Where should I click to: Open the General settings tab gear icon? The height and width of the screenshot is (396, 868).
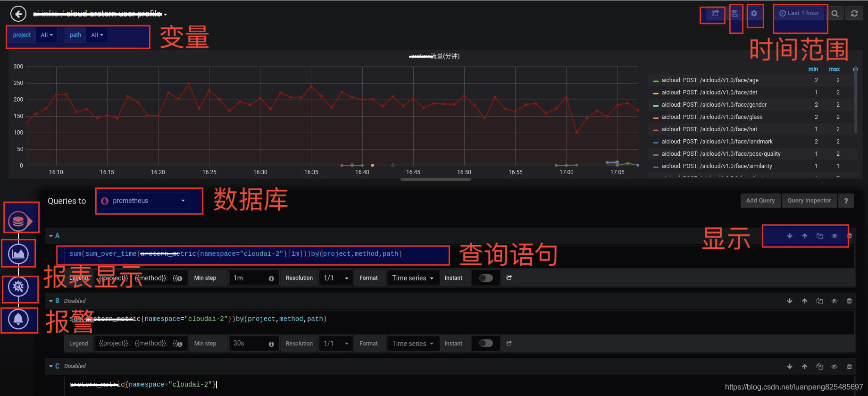18,286
